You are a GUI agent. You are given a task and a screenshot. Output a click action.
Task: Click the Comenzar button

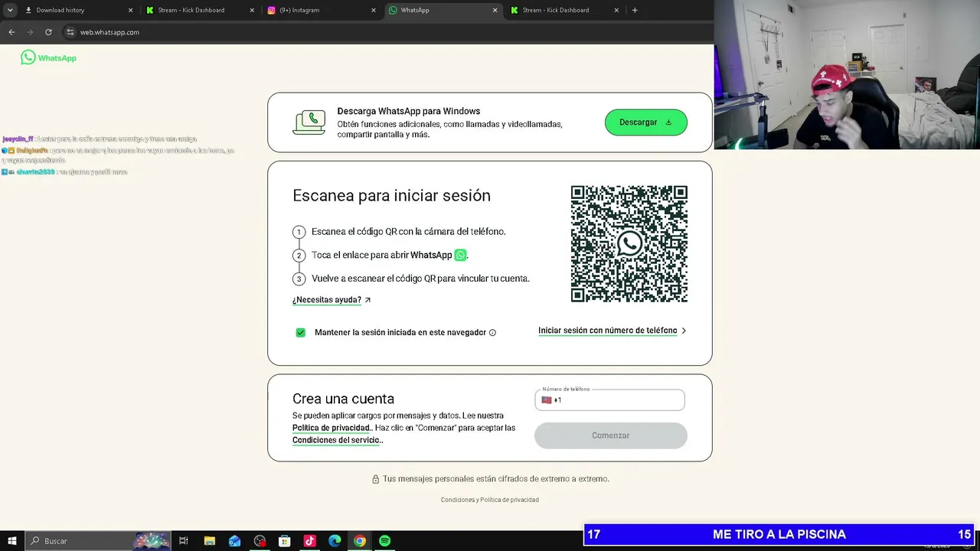[611, 435]
